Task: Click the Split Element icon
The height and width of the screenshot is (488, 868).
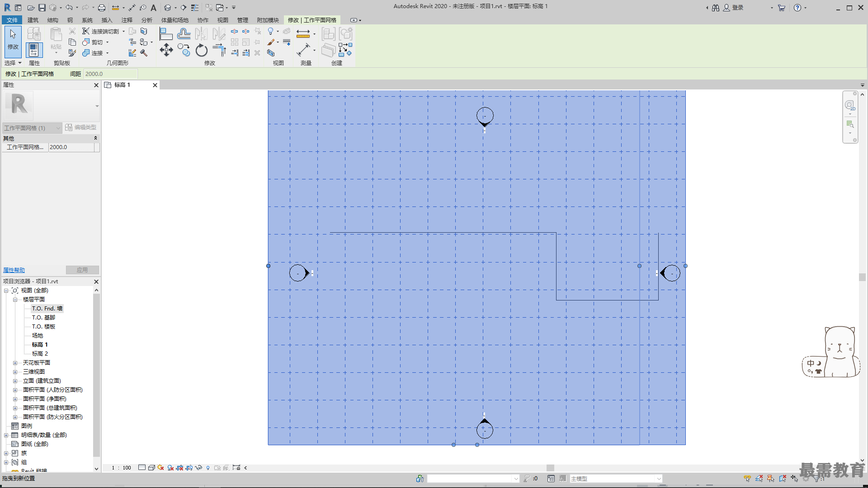Action: [234, 31]
